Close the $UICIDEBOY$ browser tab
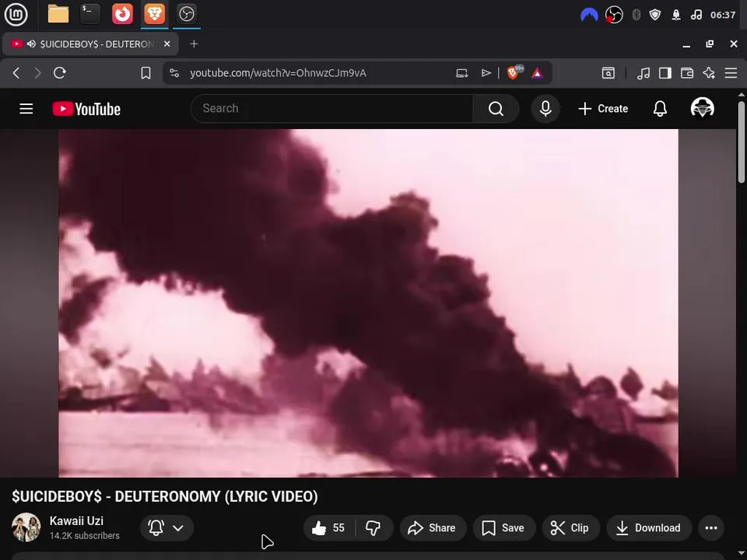 pyautogui.click(x=167, y=44)
